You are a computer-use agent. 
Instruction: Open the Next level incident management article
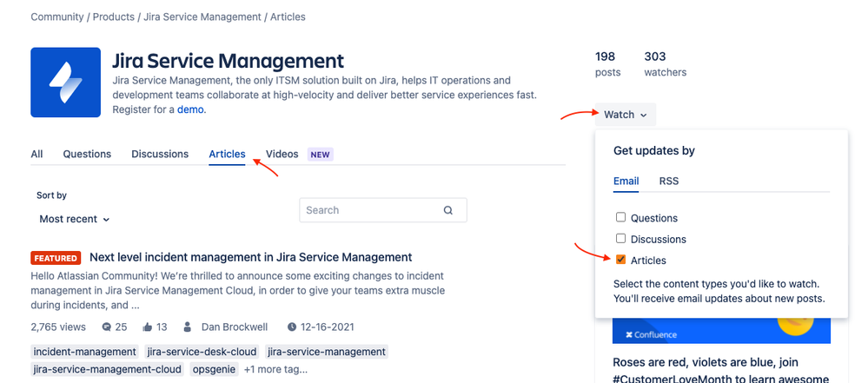tap(251, 257)
